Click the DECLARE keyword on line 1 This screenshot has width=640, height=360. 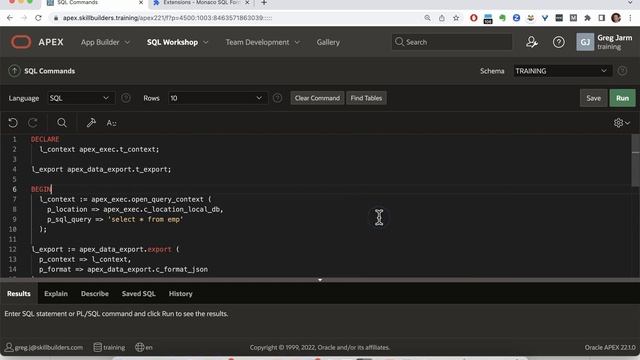click(x=45, y=139)
